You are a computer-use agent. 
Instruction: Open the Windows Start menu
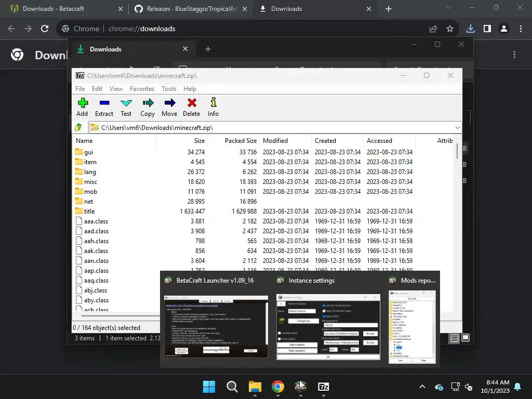tap(209, 387)
